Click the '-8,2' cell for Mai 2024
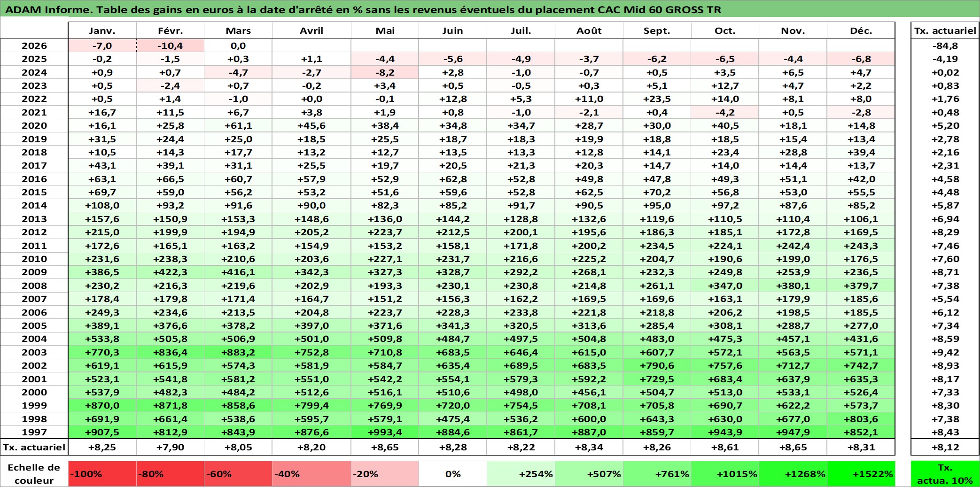 click(x=385, y=72)
